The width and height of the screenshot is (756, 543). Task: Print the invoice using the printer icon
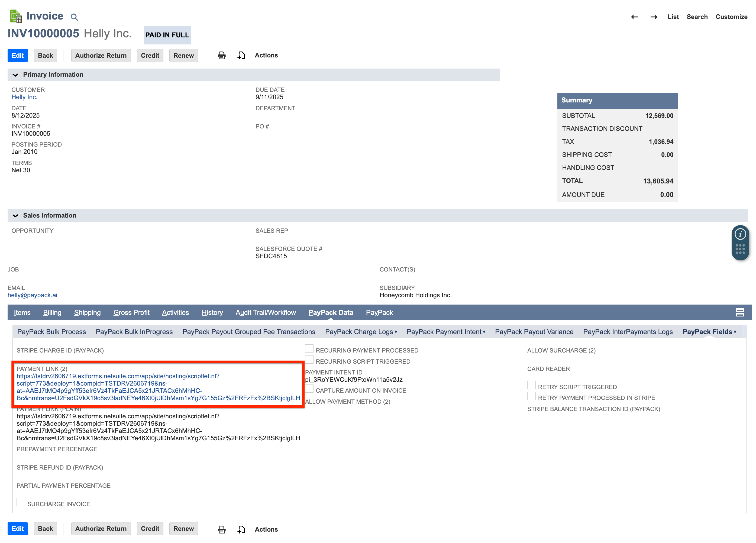click(x=222, y=55)
